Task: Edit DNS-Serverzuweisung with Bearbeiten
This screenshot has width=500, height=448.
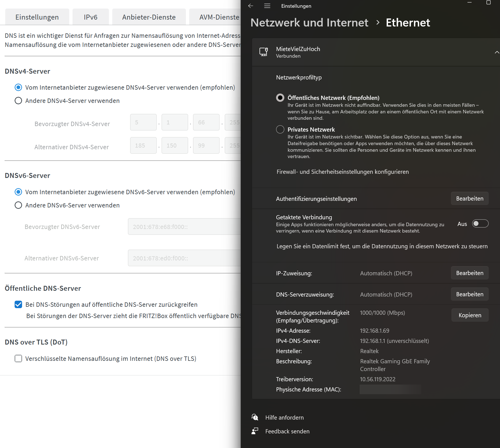Action: [469, 294]
